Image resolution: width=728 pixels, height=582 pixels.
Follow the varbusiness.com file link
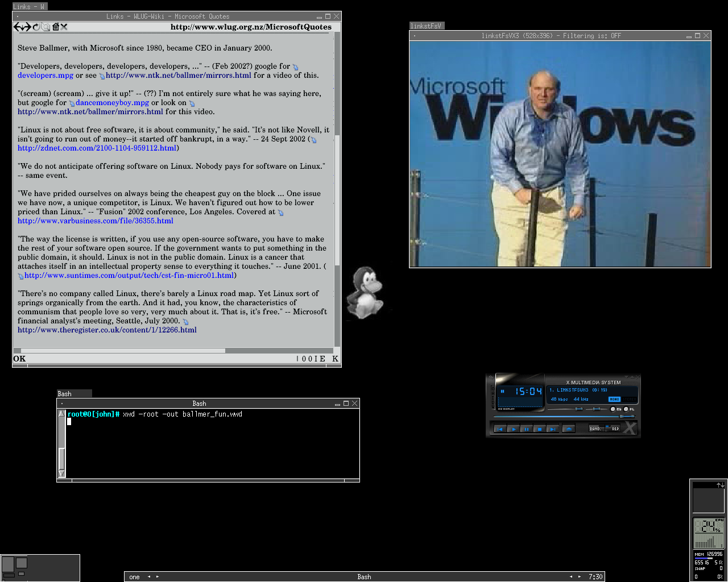click(96, 221)
